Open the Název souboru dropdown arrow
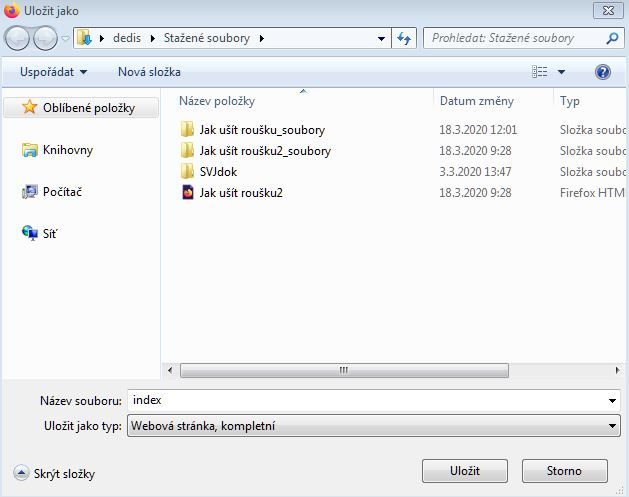Viewport: 629px width, 497px height. pyautogui.click(x=613, y=401)
